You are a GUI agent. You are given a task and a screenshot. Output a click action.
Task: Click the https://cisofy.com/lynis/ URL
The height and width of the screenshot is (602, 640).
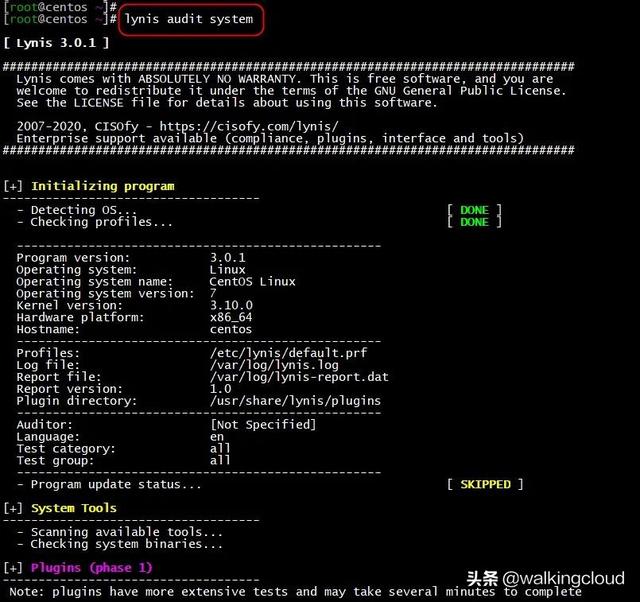[249, 127]
